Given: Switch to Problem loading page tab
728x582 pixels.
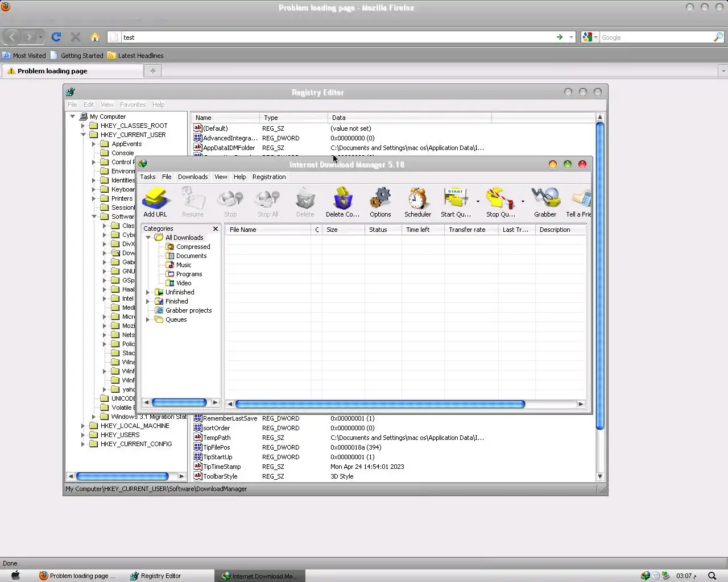Looking at the screenshot, I should tap(72, 71).
